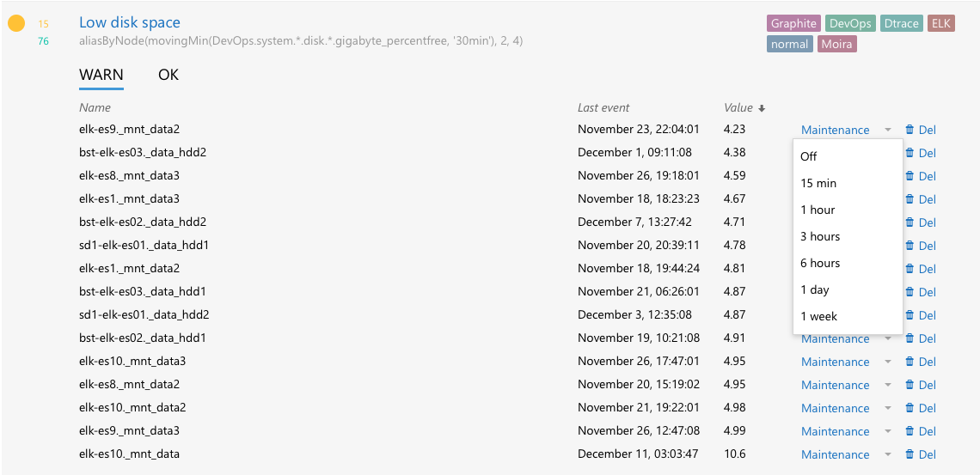Open the 'Low disk space' trigger link
The image size is (980, 475).
click(130, 22)
